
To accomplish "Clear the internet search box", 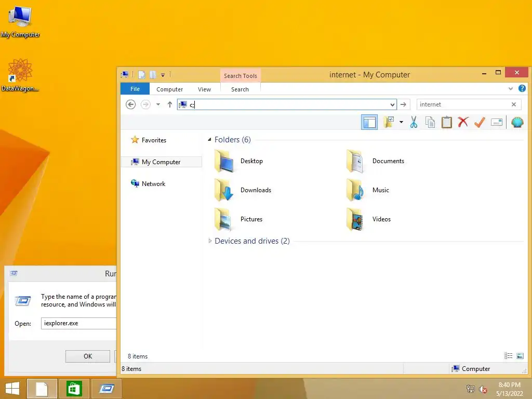I will tap(514, 104).
